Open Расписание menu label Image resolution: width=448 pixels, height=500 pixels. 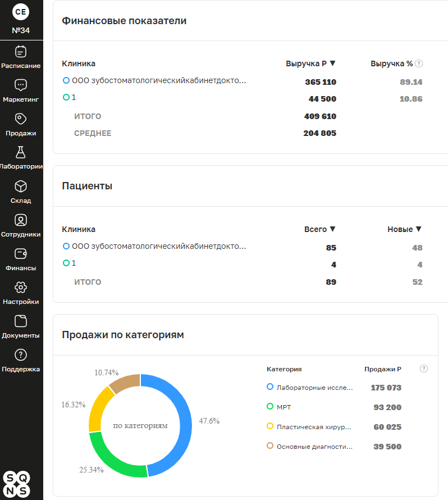click(21, 66)
